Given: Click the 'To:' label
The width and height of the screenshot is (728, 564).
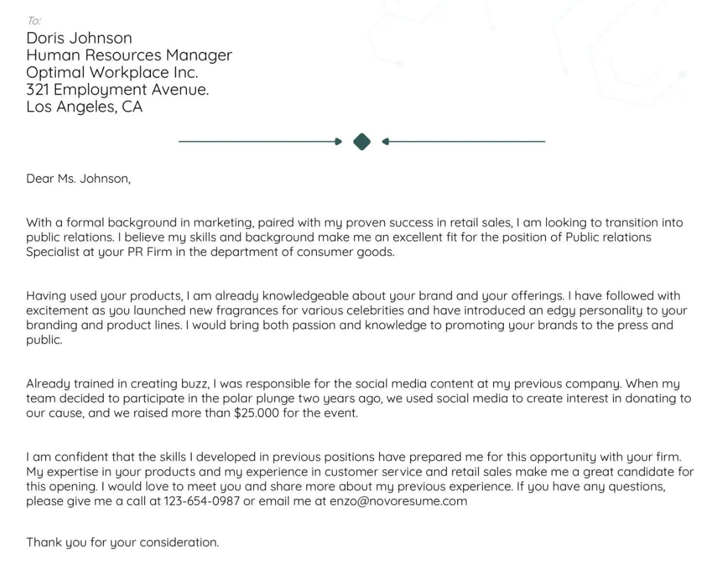Looking at the screenshot, I should pyautogui.click(x=34, y=21).
